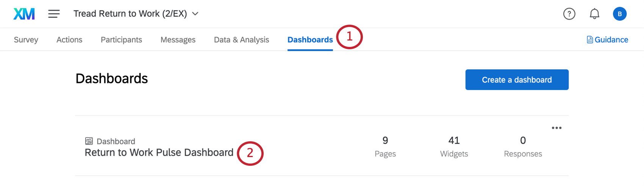Select the Dashboards tab
Screen dimensions: 644x187
click(310, 40)
